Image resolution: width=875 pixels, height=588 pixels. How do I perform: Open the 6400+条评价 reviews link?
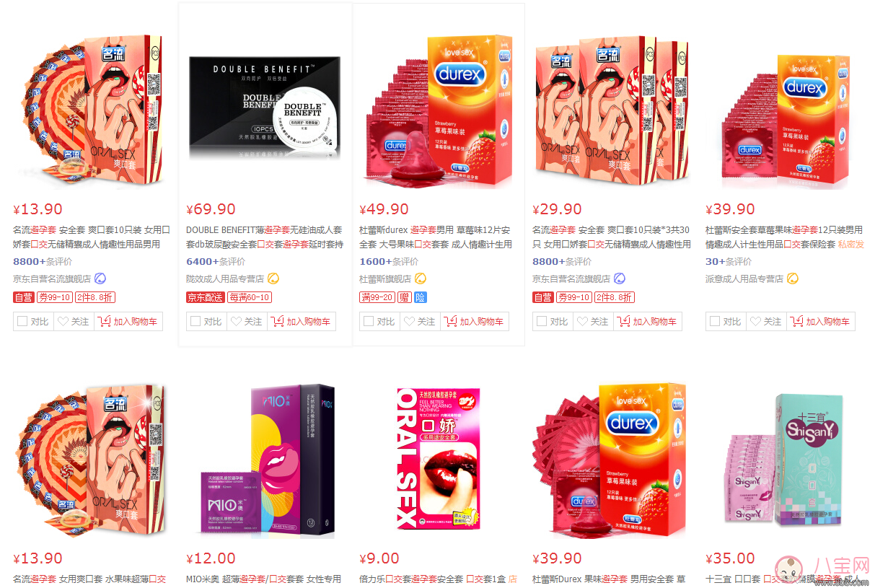pos(216,262)
